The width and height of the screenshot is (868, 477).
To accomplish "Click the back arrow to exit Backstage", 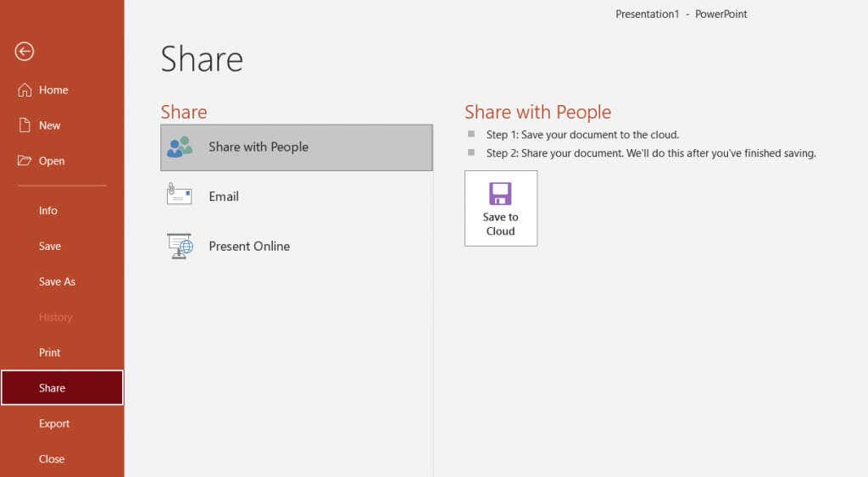I will [x=24, y=52].
